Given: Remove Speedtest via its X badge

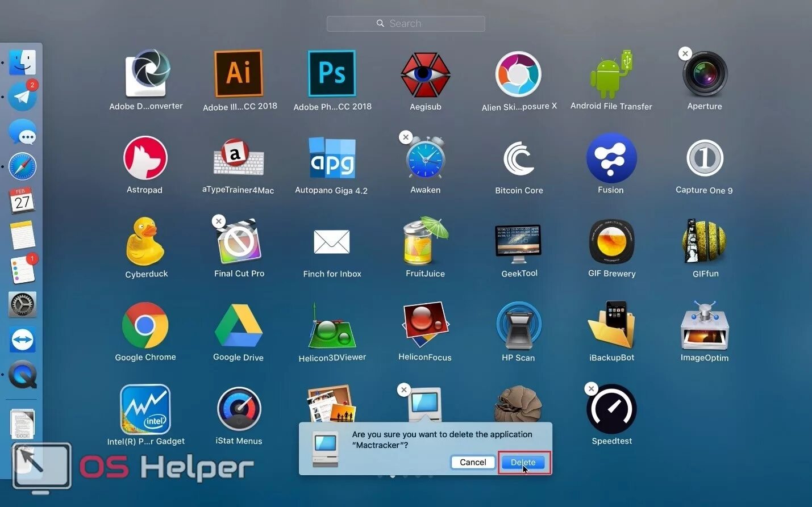Looking at the screenshot, I should click(592, 389).
